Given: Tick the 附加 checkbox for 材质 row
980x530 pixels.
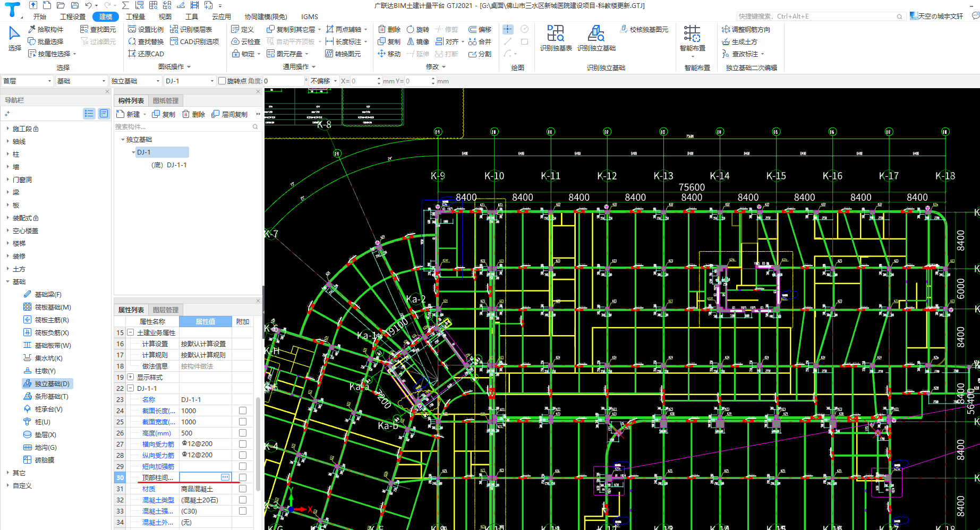Looking at the screenshot, I should point(243,489).
